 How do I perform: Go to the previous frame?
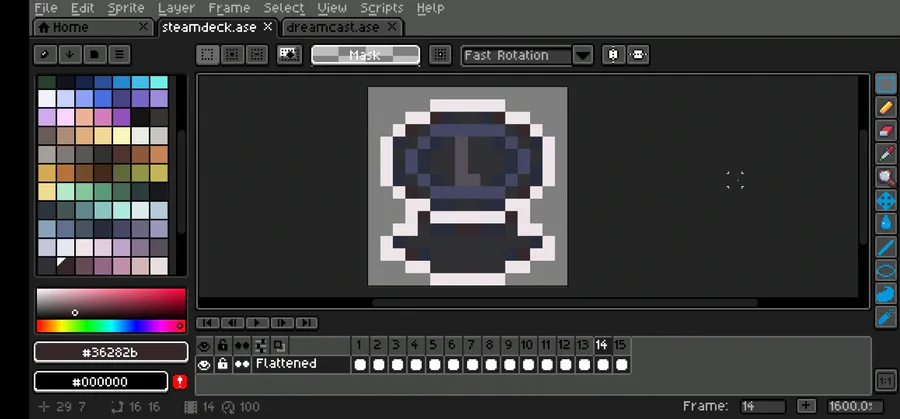coord(232,323)
